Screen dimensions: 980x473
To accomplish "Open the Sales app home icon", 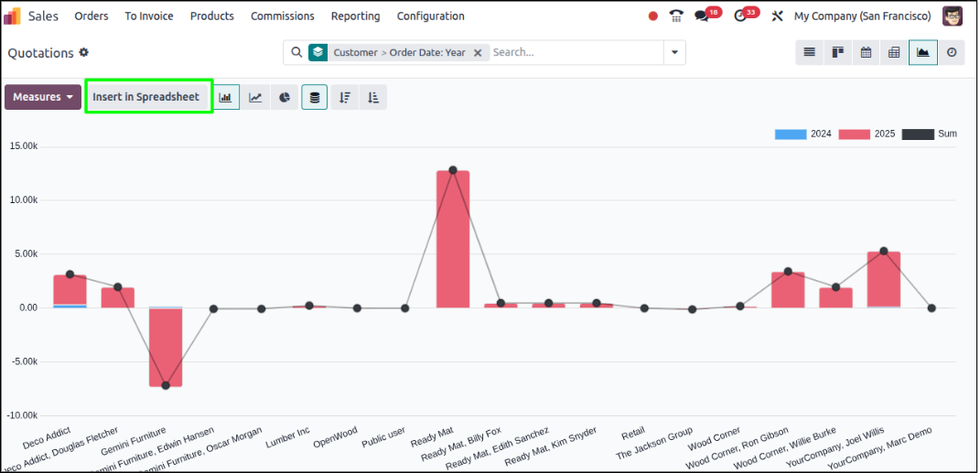I will point(13,16).
